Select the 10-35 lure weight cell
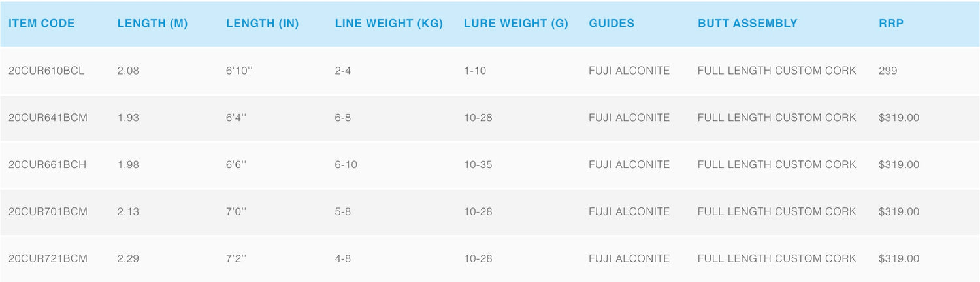The width and height of the screenshot is (980, 282). coord(478,165)
